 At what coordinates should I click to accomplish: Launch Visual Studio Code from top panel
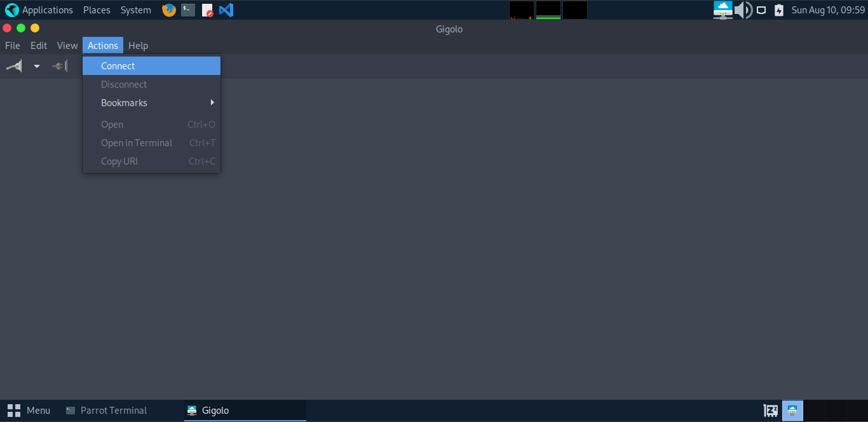[226, 10]
